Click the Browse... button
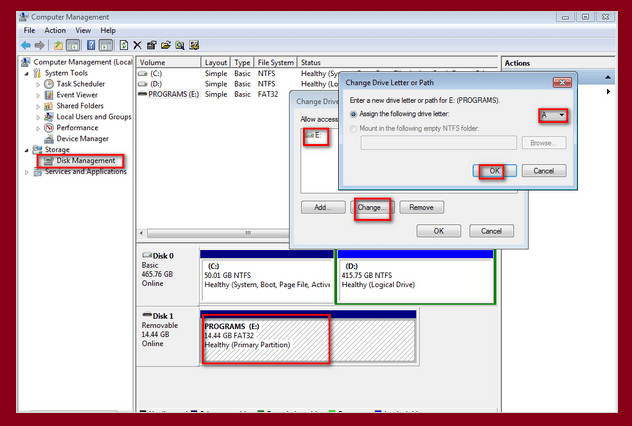This screenshot has height=426, width=632. coord(544,143)
